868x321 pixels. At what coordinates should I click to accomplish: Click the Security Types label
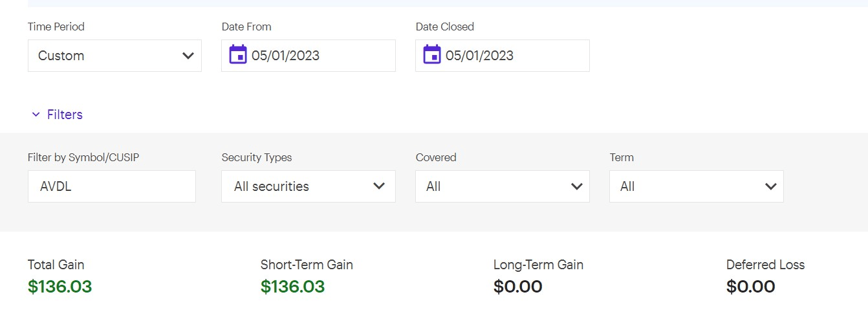pyautogui.click(x=257, y=157)
